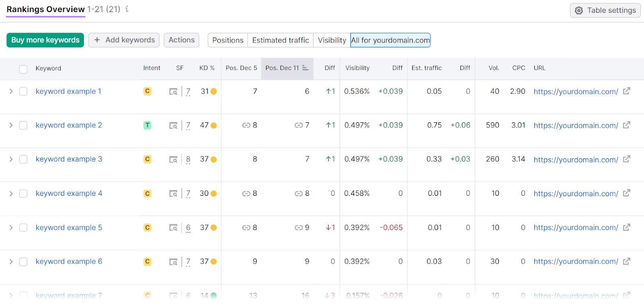Viewport: 644px width, 306px height.
Task: Click link icon in Dec 5 position, keyword example 5
Action: point(246,228)
